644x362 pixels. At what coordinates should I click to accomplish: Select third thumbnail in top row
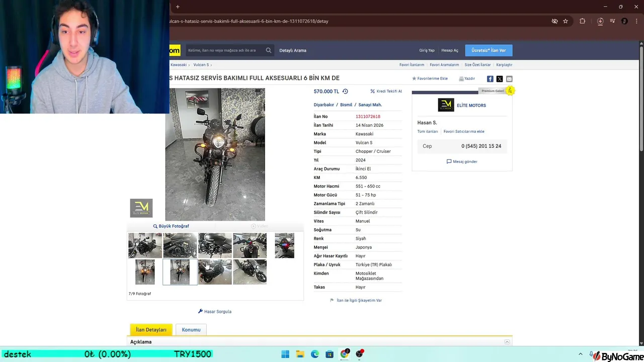215,245
